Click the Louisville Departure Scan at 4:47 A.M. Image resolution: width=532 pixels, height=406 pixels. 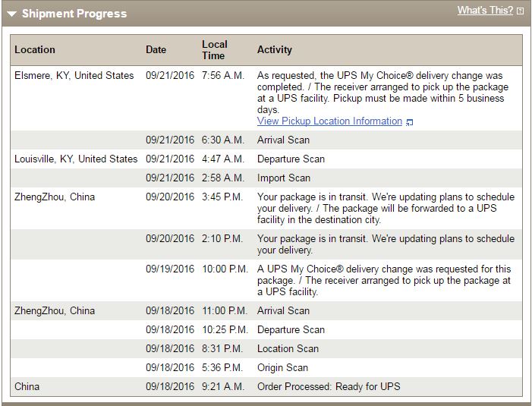266,159
